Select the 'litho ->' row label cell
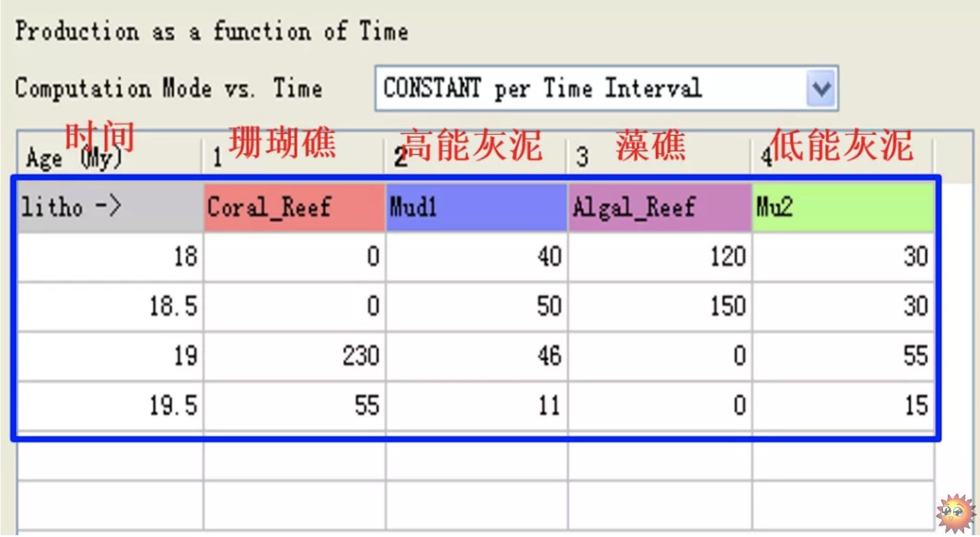The height and width of the screenshot is (537, 980). click(111, 208)
